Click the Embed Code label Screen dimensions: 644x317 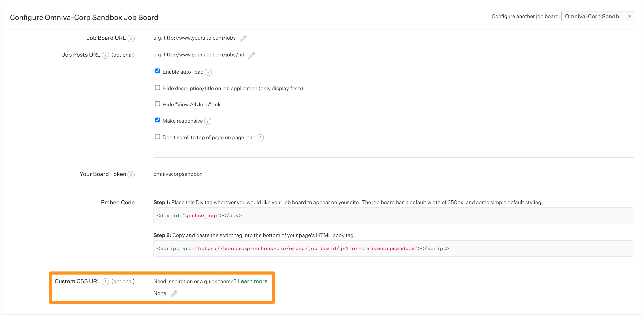(x=117, y=202)
